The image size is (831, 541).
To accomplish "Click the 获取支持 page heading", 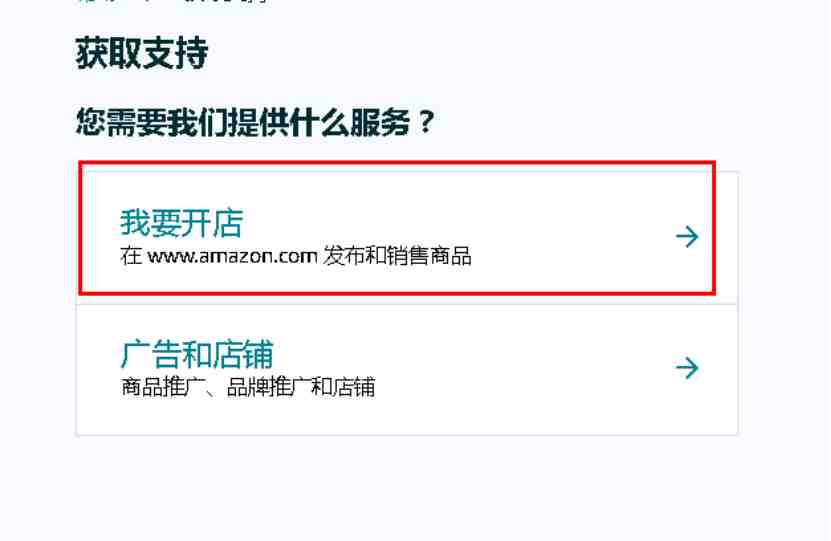I will click(142, 53).
